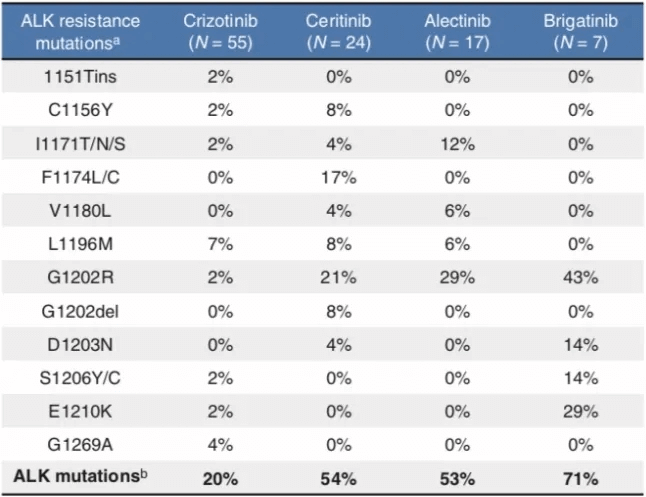Select the Alectinib column header

(x=457, y=31)
